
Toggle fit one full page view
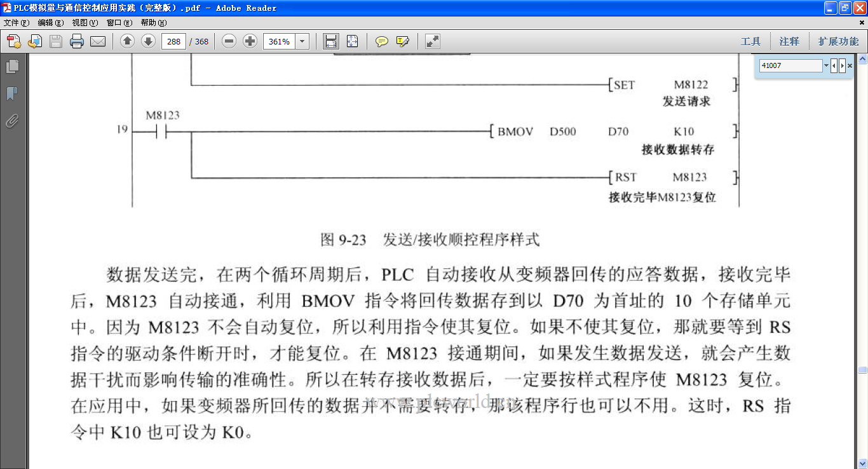[x=352, y=41]
